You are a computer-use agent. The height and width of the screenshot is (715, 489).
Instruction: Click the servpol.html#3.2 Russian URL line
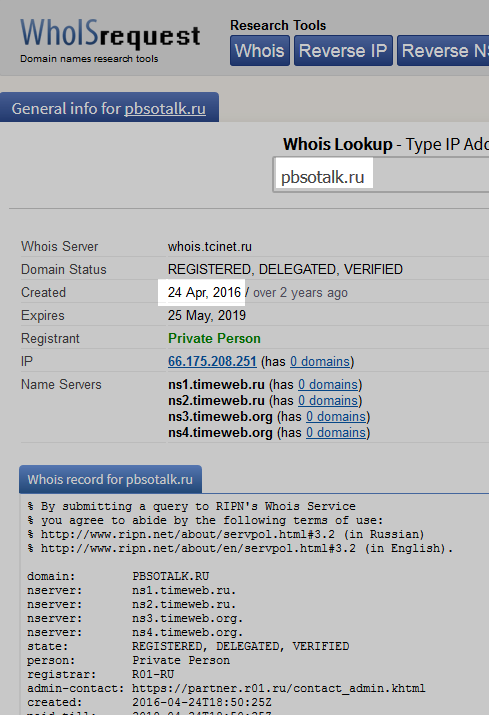tap(226, 534)
